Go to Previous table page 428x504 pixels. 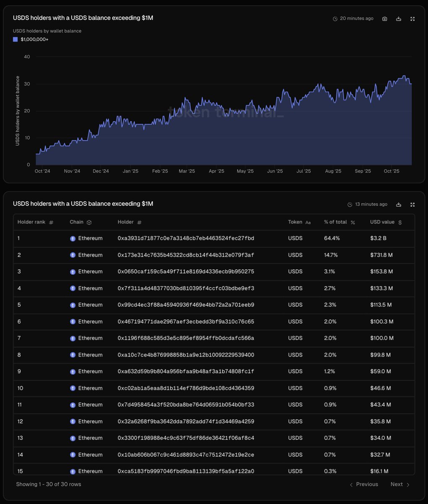point(364,484)
